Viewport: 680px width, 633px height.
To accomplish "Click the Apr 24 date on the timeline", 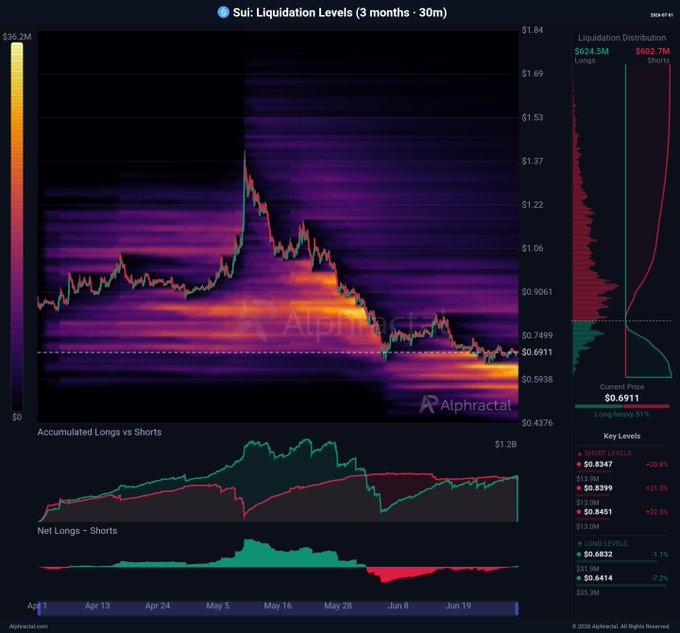I will (x=157, y=606).
